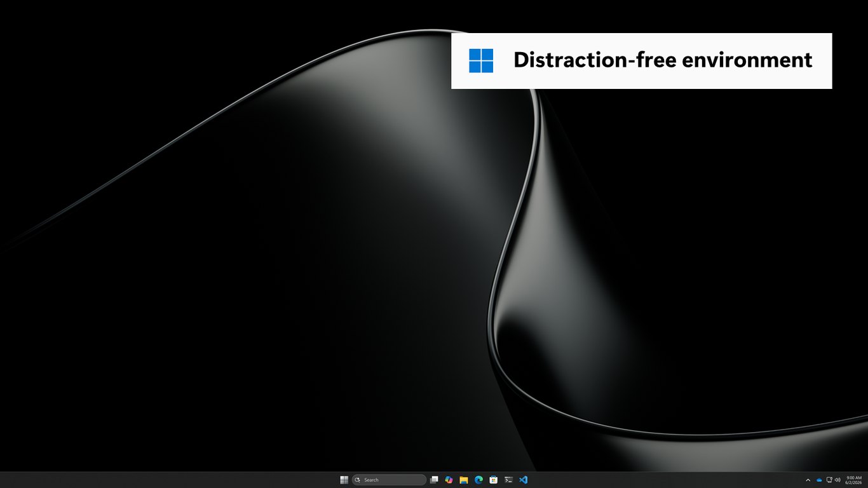Open the Microsoft Store app
This screenshot has width=868, height=488.
[494, 480]
